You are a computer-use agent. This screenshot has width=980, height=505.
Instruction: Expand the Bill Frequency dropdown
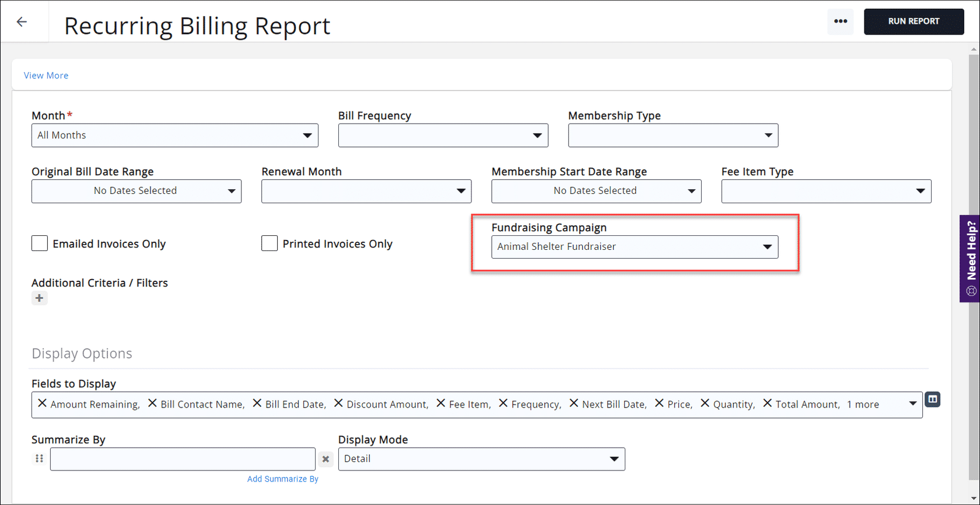coord(443,135)
